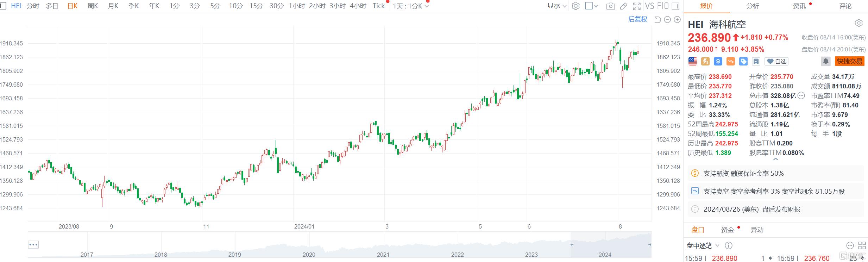
Task: Open 后复权 adjustment selector
Action: click(638, 20)
